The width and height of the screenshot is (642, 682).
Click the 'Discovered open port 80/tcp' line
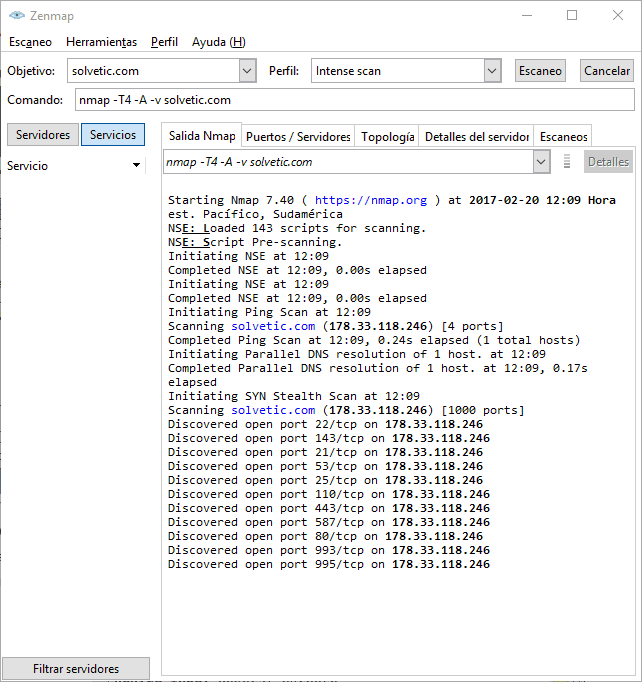pos(325,536)
